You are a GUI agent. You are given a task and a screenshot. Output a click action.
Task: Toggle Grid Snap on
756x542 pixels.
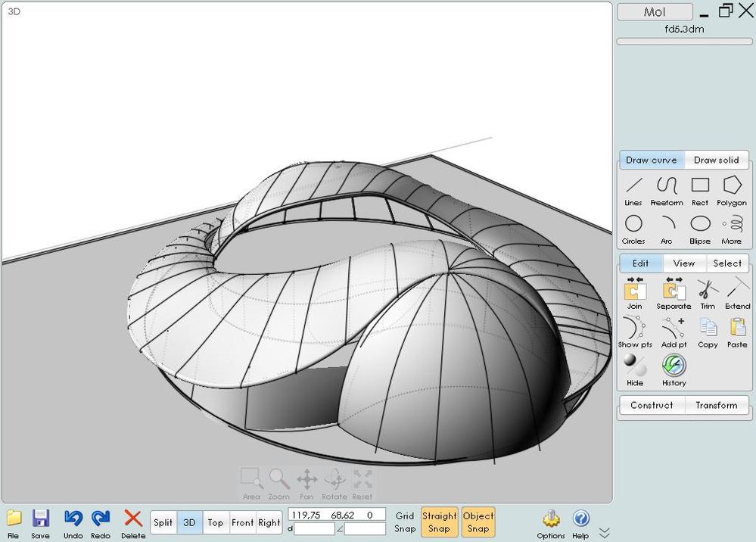405,522
